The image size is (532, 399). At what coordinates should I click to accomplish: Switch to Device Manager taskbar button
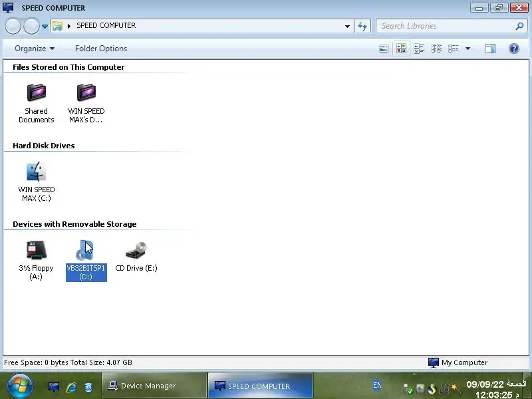tap(154, 386)
